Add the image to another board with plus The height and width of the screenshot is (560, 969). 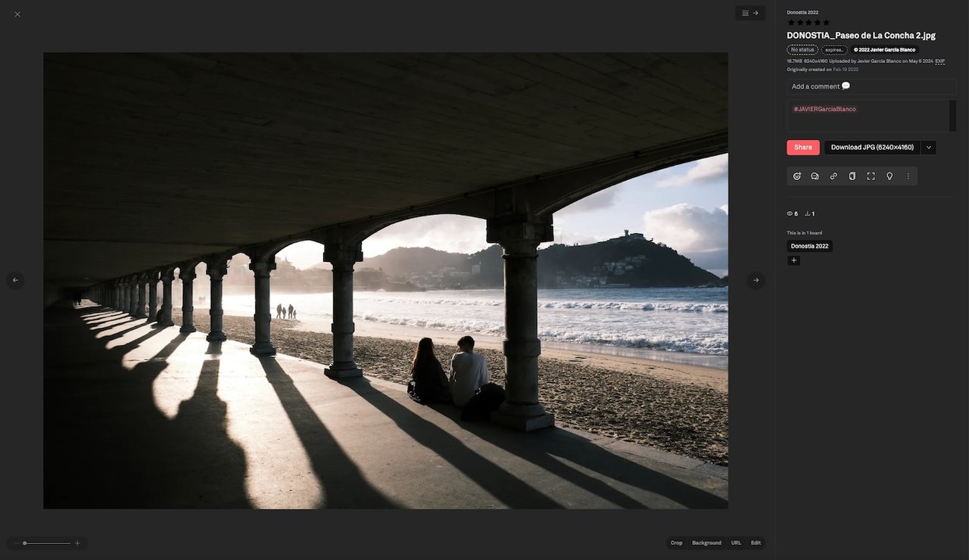(x=793, y=260)
